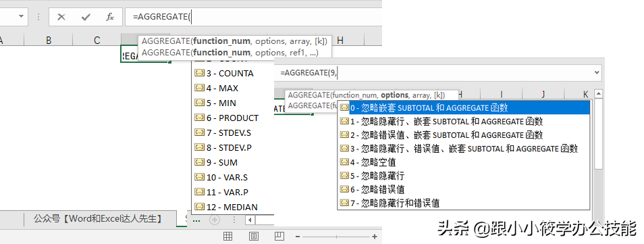The width and height of the screenshot is (644, 244).
Task: Choose 11 - VAR.P from function list
Action: point(232,192)
